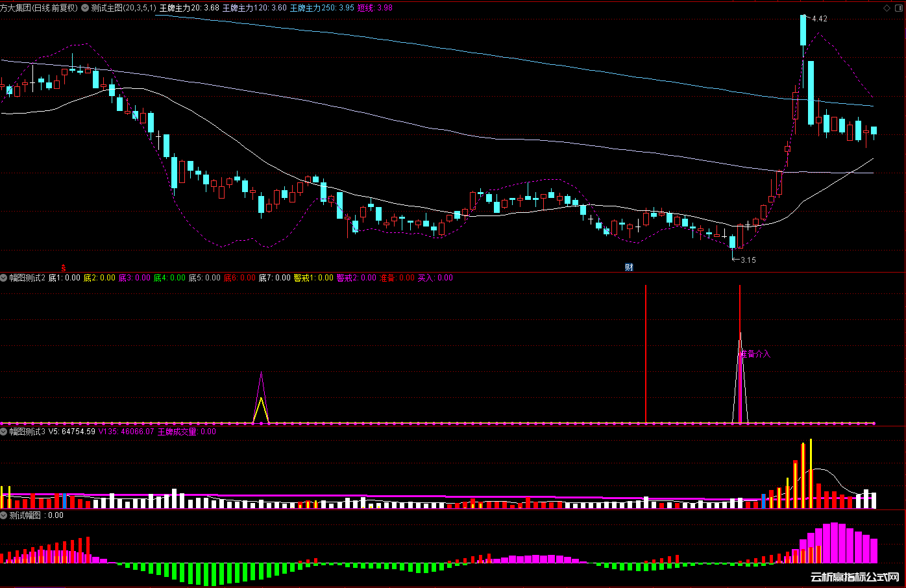This screenshot has height=588, width=906.
Task: Click the 幅图测试2 indicator name
Action: point(27,278)
